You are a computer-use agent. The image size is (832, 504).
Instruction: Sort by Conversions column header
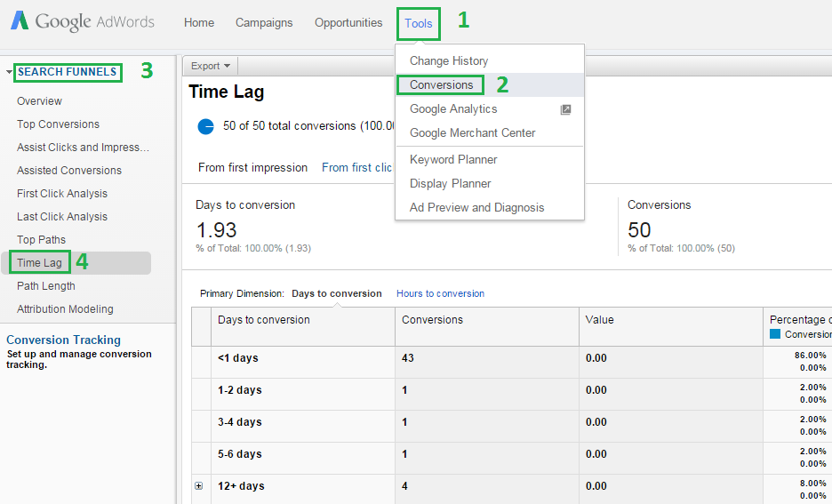point(432,320)
